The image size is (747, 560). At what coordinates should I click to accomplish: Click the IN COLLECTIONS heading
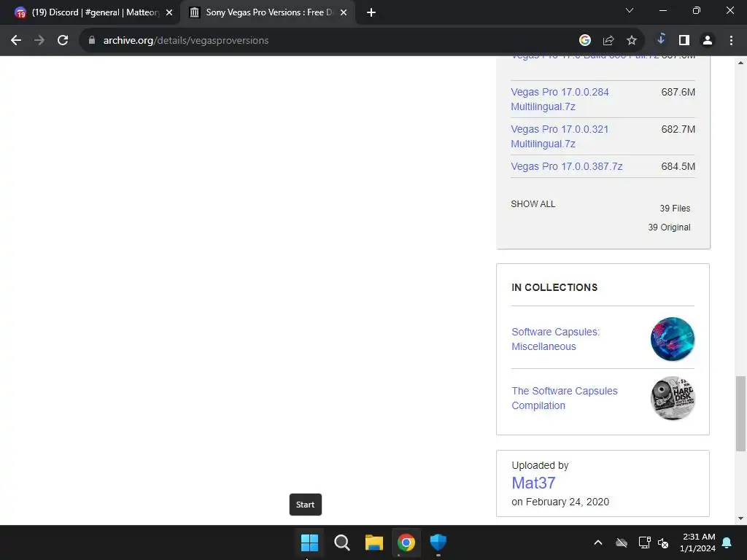coord(554,287)
